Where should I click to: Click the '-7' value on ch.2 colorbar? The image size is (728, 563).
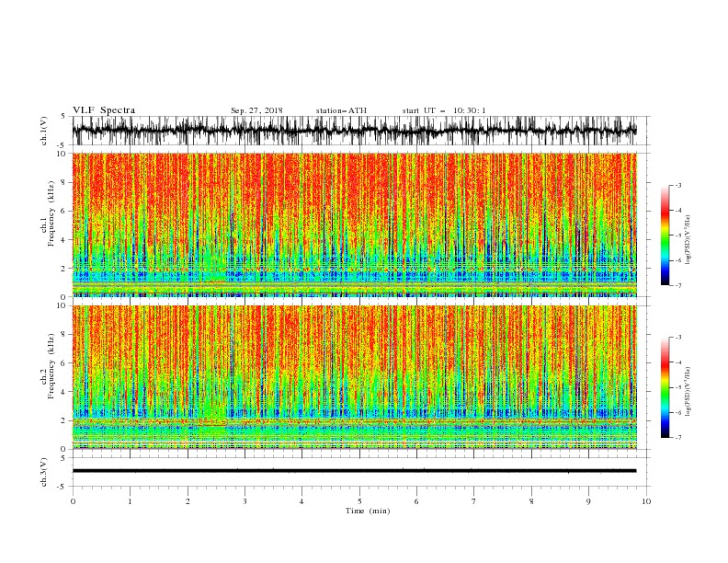click(x=677, y=437)
